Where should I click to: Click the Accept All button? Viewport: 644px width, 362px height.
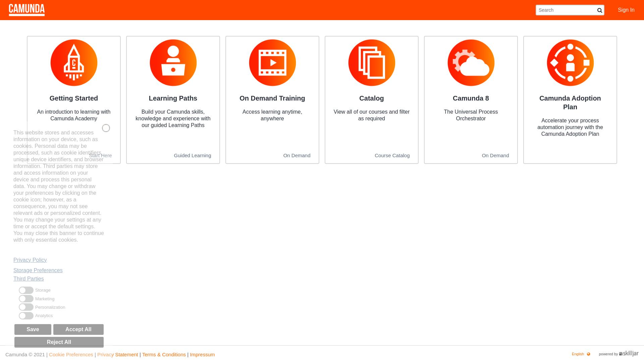[78, 329]
